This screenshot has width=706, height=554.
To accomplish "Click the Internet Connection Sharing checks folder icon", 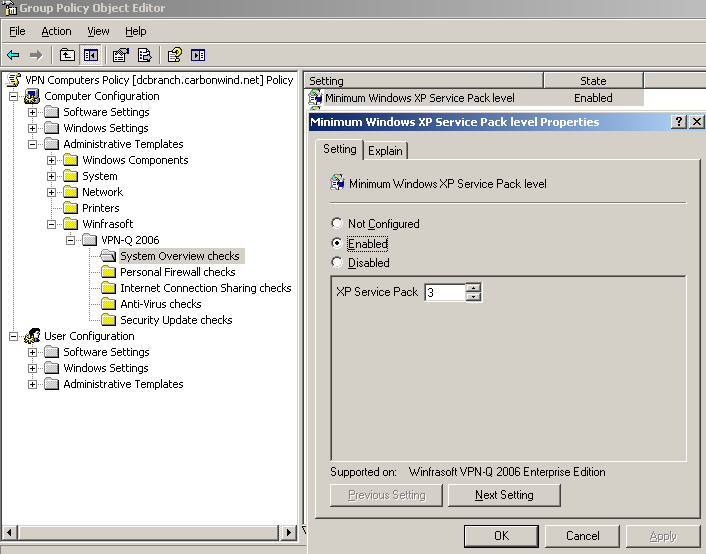I will pos(109,288).
